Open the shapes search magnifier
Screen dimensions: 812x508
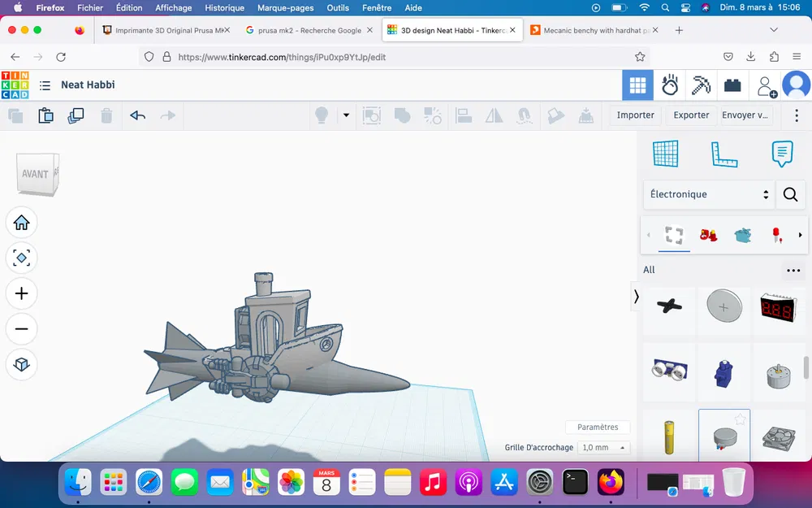tap(790, 194)
